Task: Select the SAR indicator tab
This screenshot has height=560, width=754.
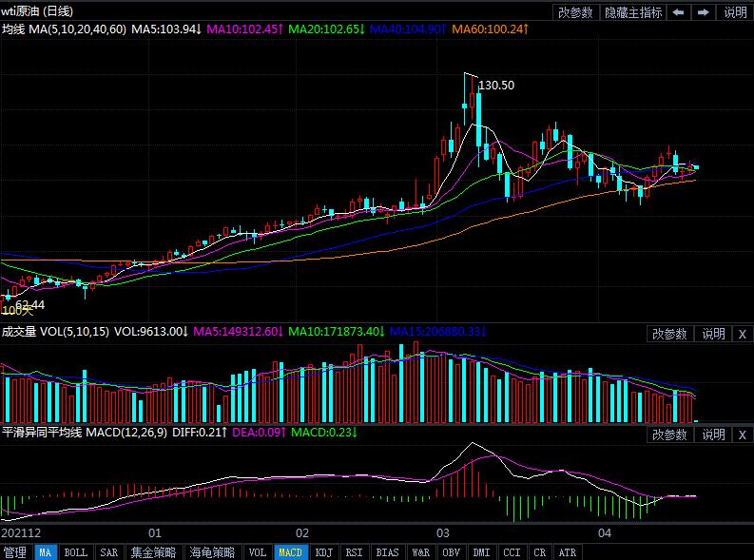Action: pos(108,552)
